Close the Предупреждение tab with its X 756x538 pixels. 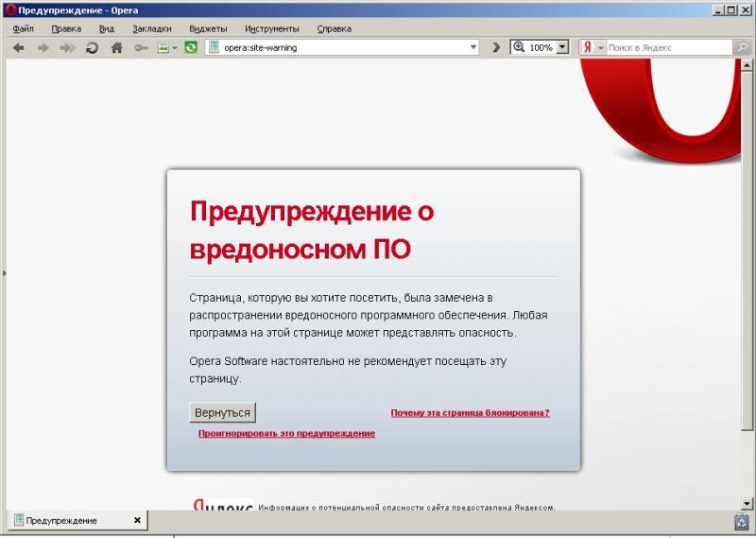pyautogui.click(x=137, y=520)
